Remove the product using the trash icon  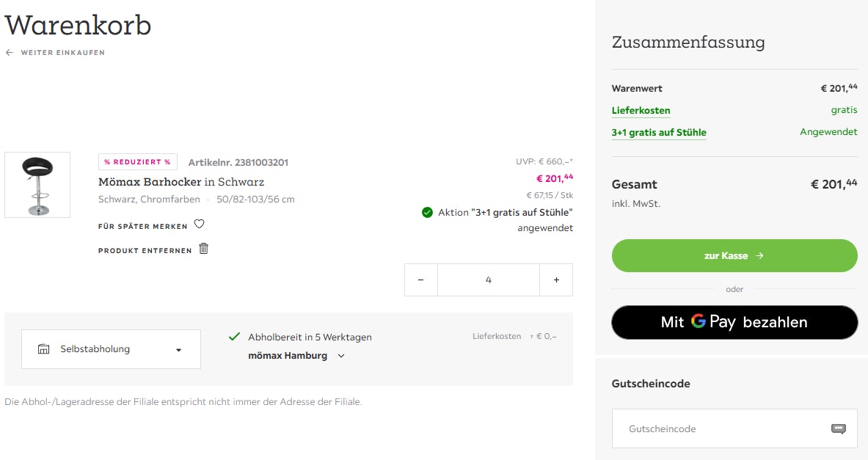tap(203, 249)
